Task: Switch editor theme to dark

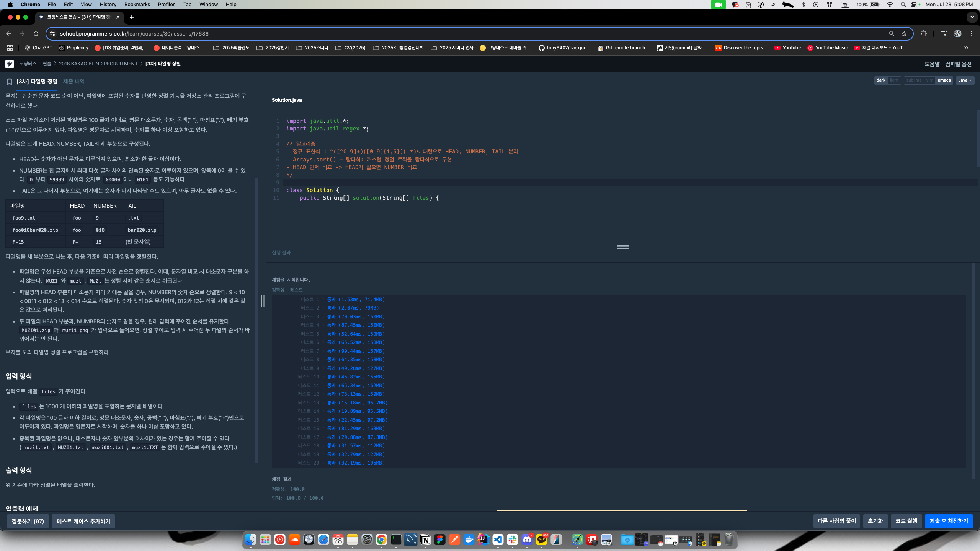Action: [x=881, y=80]
